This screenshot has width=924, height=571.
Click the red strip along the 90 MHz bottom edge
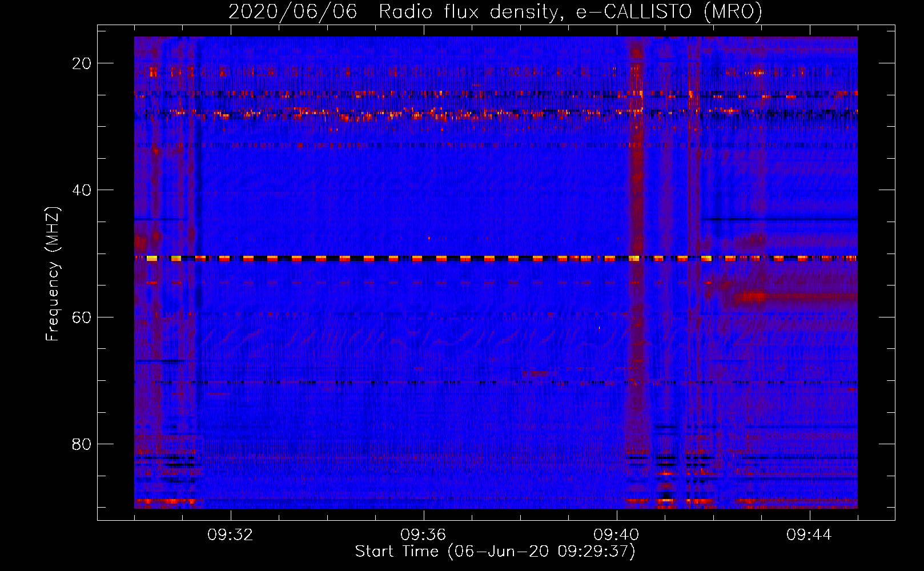point(496,502)
